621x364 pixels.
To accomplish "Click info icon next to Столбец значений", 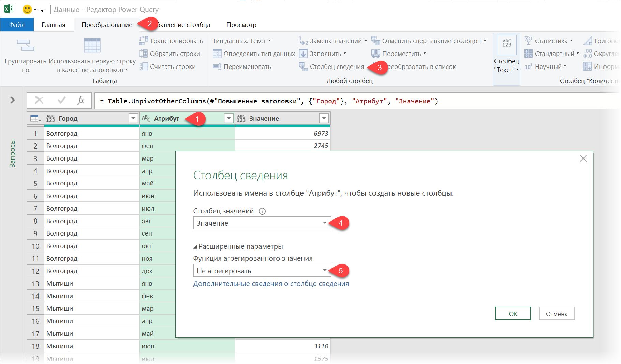I will click(x=262, y=211).
